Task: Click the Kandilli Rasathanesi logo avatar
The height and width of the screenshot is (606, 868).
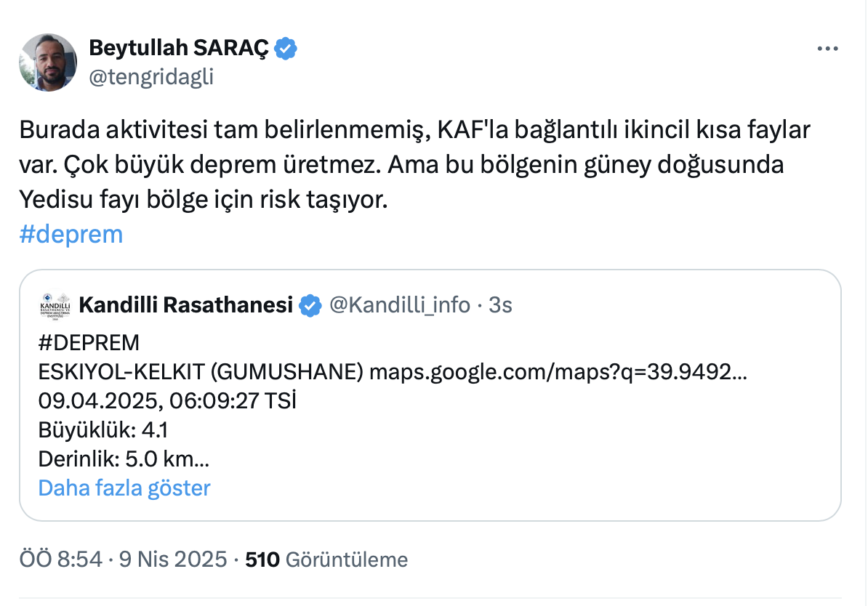Action: (55, 306)
